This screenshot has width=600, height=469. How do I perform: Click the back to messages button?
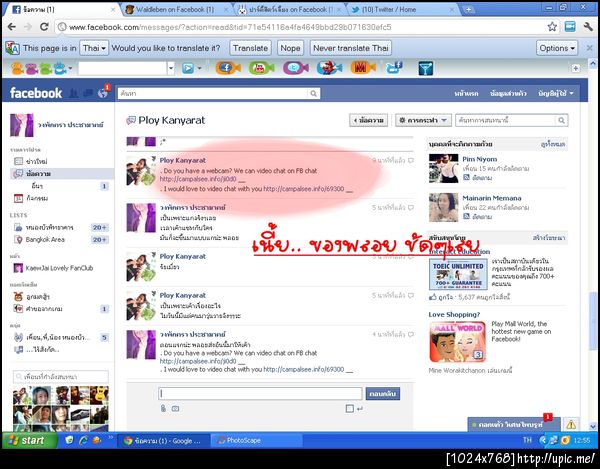[368, 120]
